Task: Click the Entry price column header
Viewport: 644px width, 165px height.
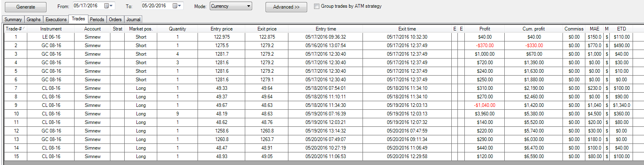Action: point(222,29)
